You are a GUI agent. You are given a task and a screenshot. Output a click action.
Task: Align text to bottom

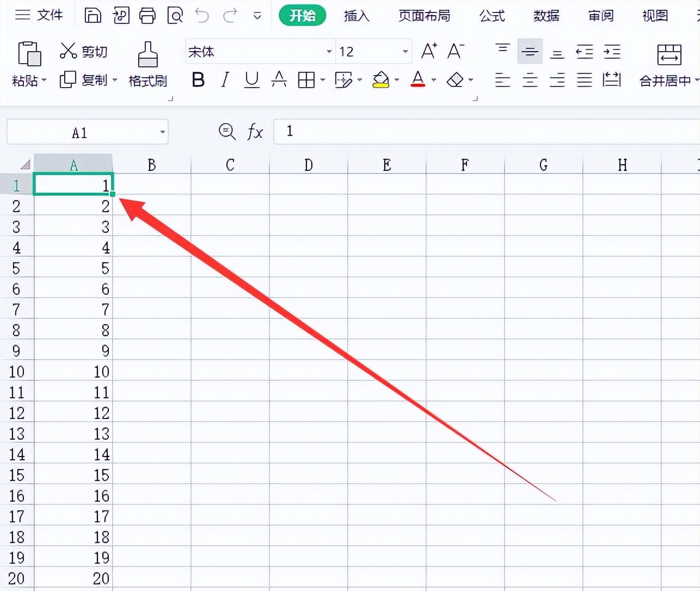click(x=557, y=53)
